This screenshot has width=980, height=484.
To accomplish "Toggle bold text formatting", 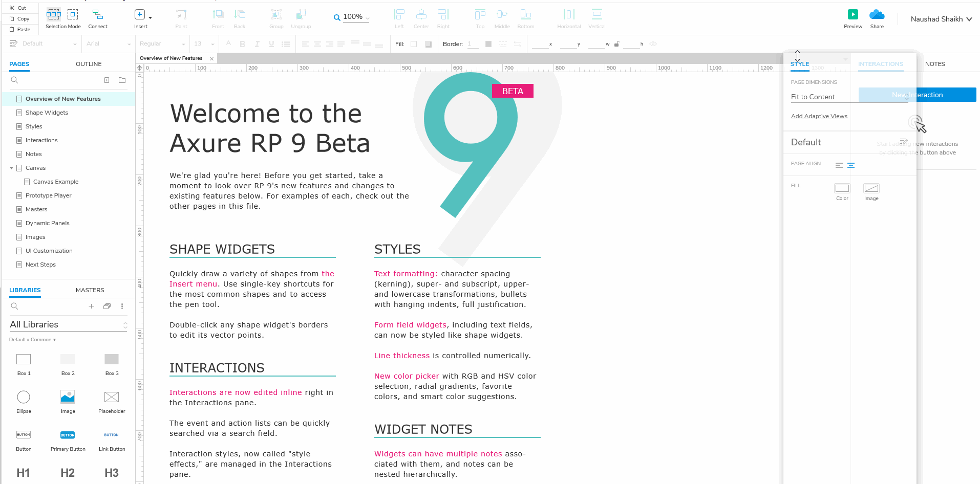I will pos(242,44).
